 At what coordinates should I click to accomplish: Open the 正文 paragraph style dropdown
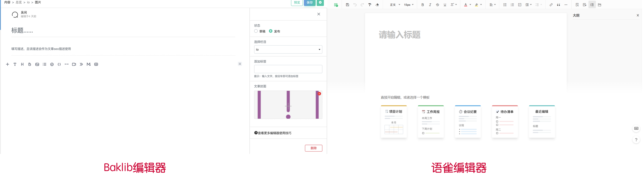click(x=395, y=5)
